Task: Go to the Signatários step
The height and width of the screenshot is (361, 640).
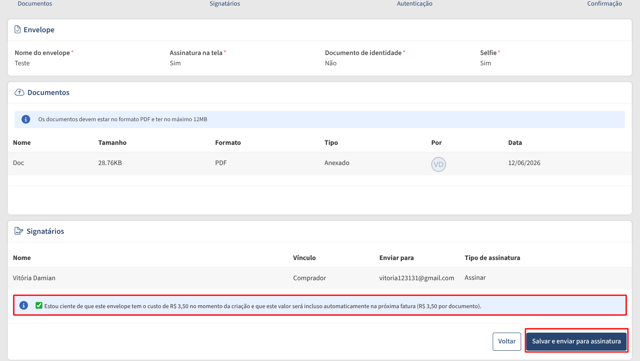Action: click(x=225, y=4)
